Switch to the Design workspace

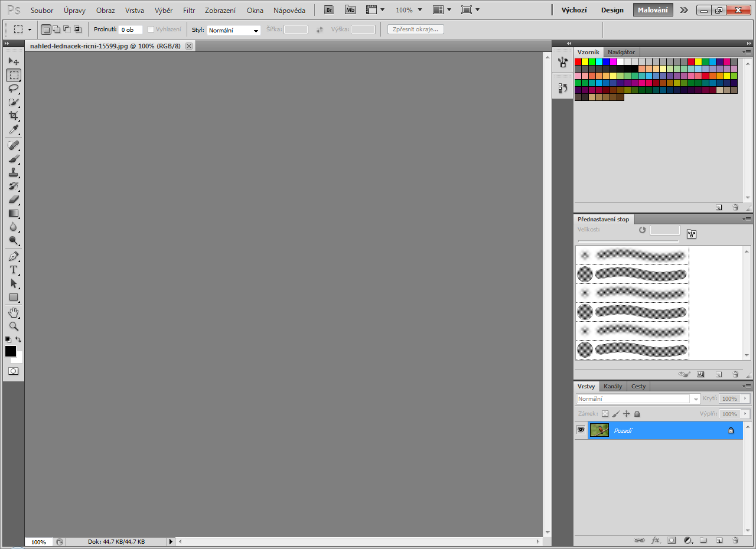612,10
